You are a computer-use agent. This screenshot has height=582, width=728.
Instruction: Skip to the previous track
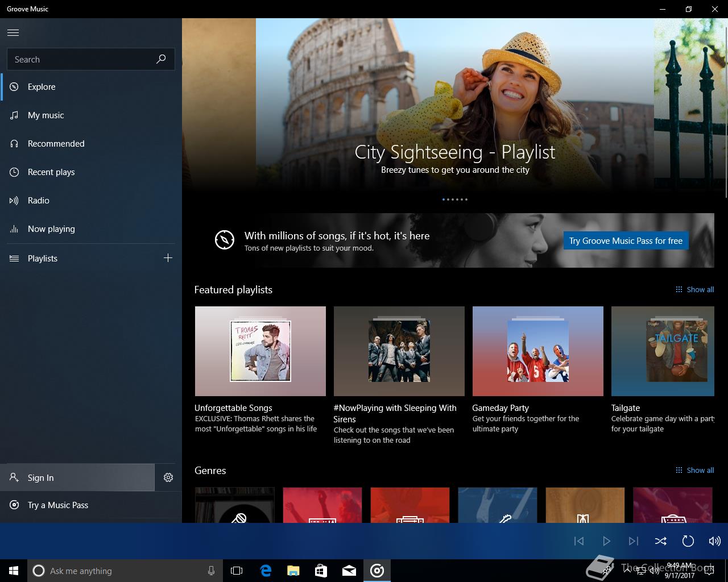tap(579, 541)
